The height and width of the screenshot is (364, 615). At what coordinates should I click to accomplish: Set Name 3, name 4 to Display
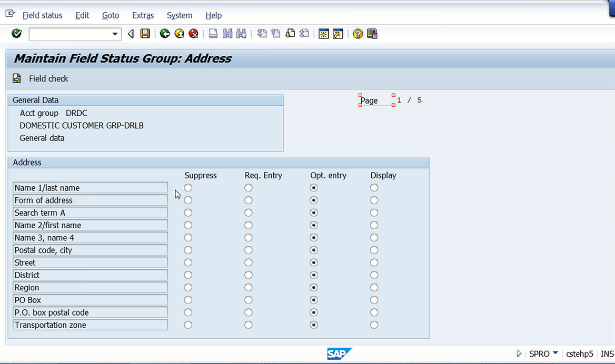374,238
